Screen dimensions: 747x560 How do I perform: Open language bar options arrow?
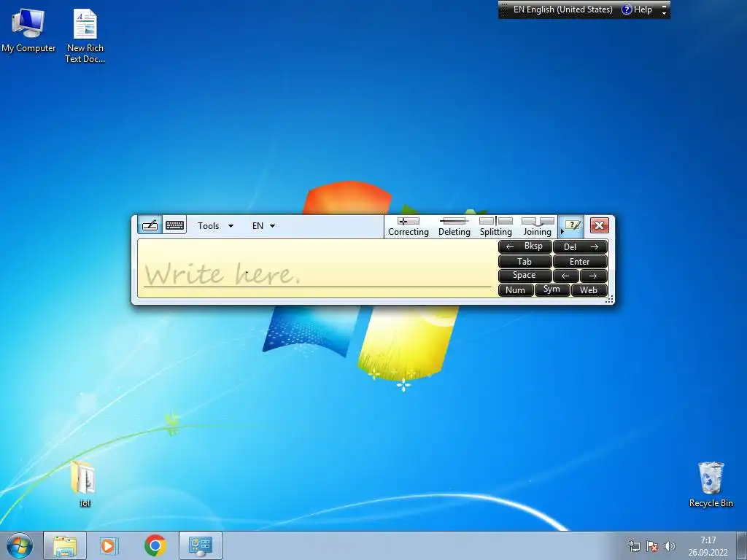664,13
